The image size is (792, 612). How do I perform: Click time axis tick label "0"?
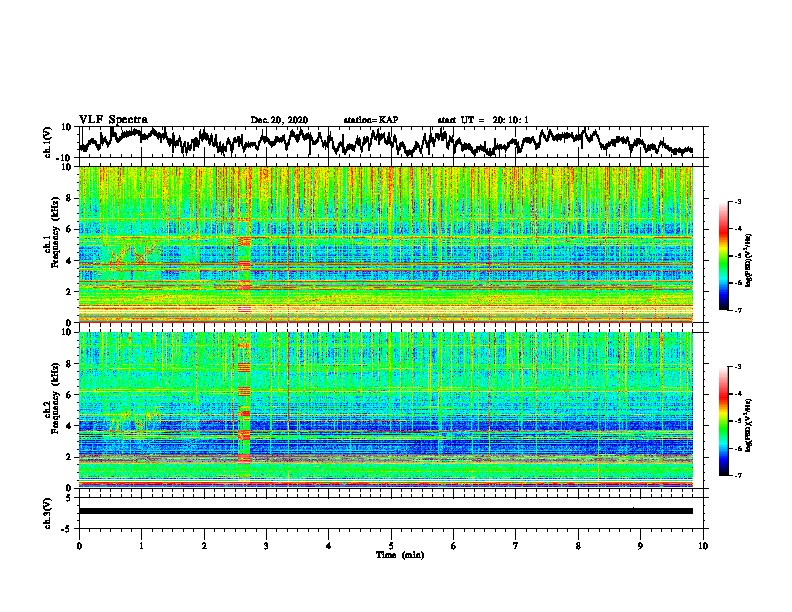tap(79, 546)
